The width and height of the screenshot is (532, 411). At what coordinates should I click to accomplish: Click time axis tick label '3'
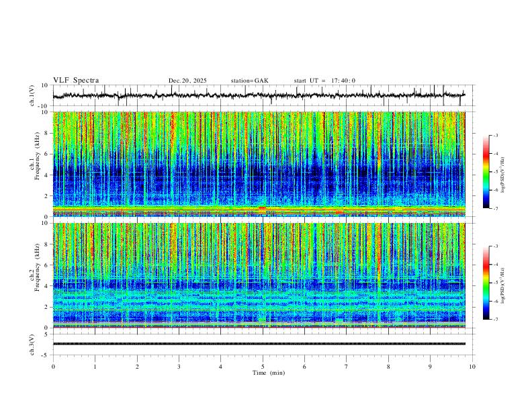coord(179,367)
